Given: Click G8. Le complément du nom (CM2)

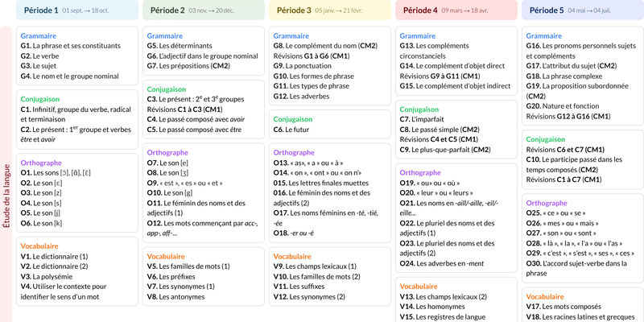Looking at the screenshot, I should click(x=325, y=46).
